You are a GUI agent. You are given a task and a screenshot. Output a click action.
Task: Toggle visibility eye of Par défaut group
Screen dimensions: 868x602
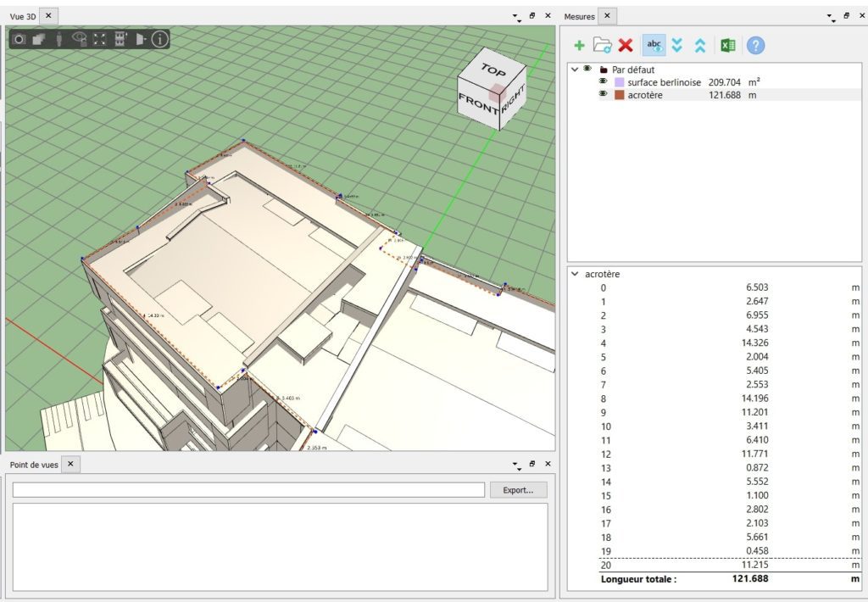(x=587, y=69)
